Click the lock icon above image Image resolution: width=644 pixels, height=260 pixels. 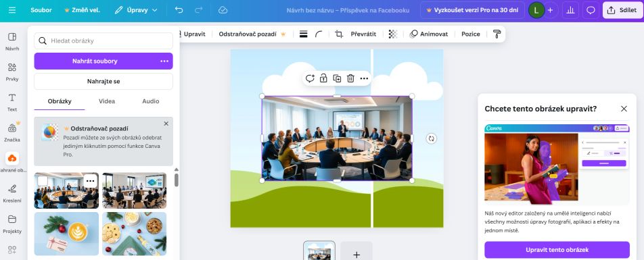coord(323,78)
